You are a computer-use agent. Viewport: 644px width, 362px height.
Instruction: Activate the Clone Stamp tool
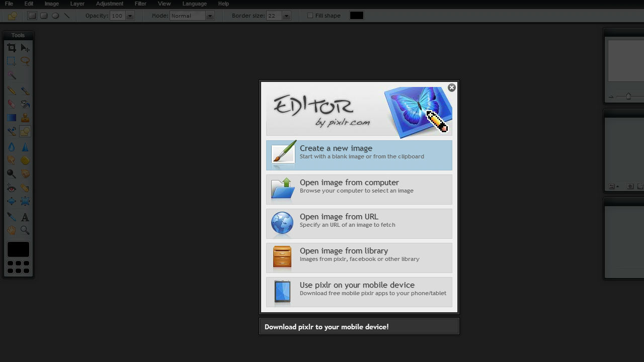point(25,118)
